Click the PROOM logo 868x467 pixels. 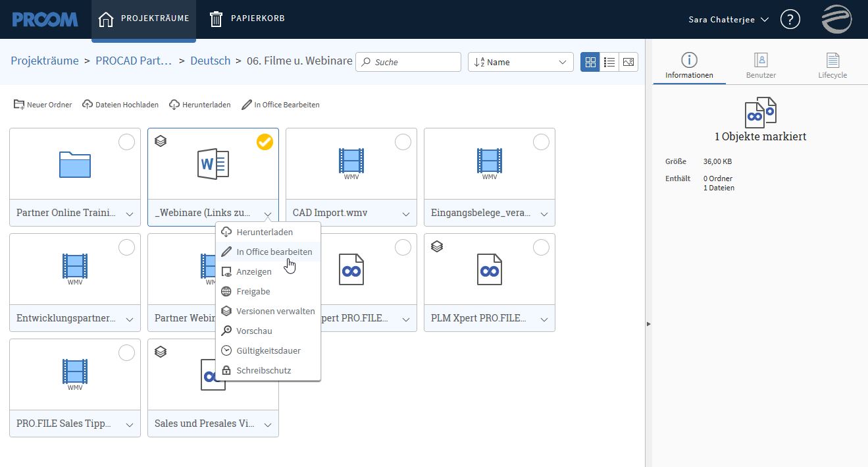[x=43, y=19]
